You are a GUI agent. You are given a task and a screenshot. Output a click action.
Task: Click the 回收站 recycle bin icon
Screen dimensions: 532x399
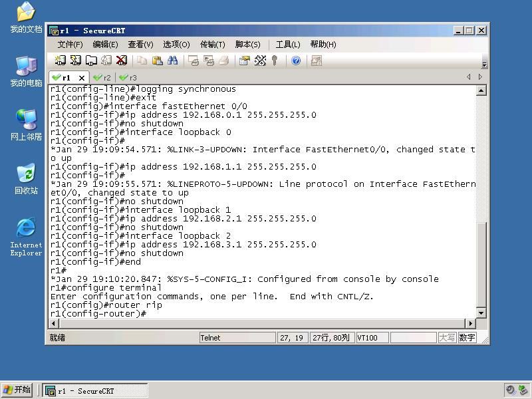[26, 179]
